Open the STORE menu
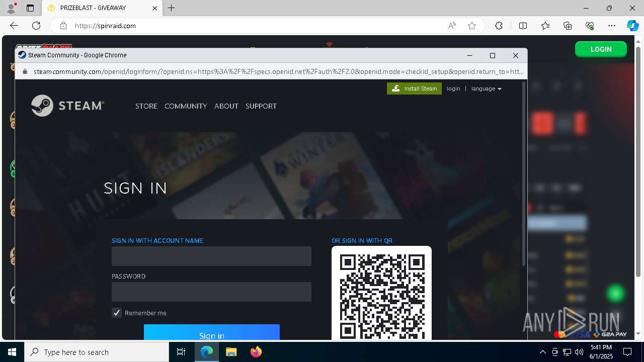This screenshot has height=362, width=644. point(146,106)
